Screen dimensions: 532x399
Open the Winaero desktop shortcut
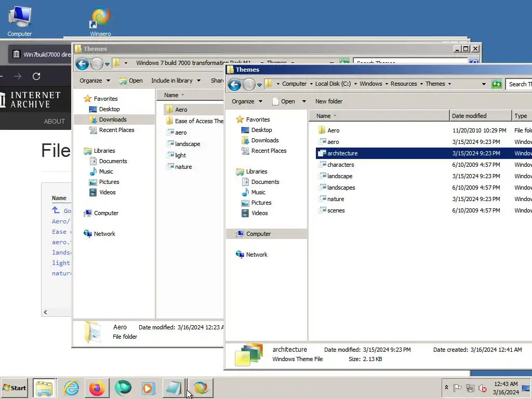click(100, 22)
